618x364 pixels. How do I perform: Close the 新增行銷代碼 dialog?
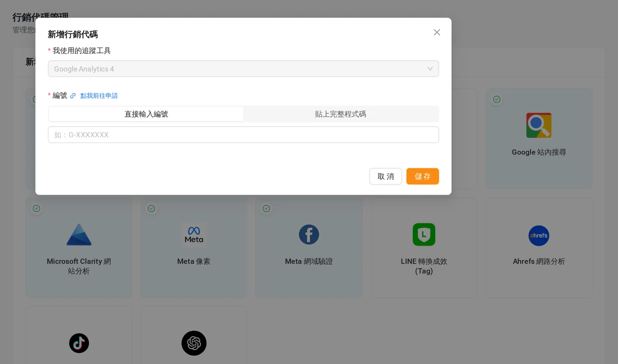(437, 32)
